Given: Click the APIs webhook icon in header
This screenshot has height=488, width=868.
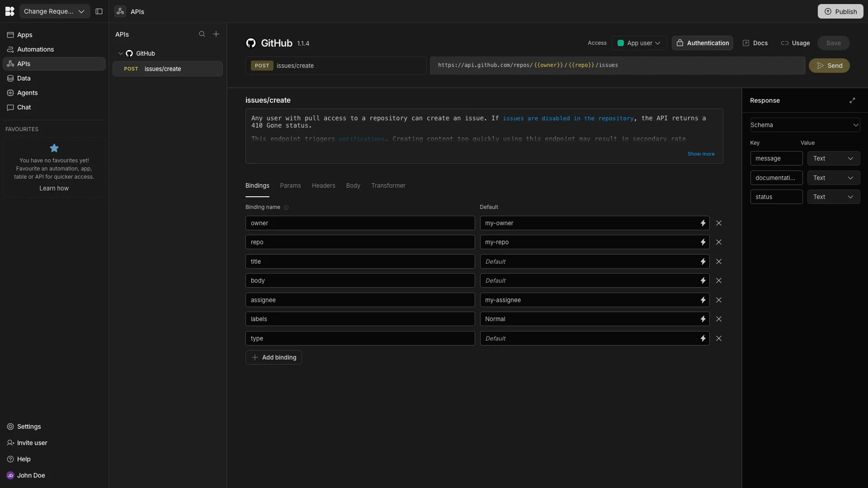Looking at the screenshot, I should coord(120,11).
